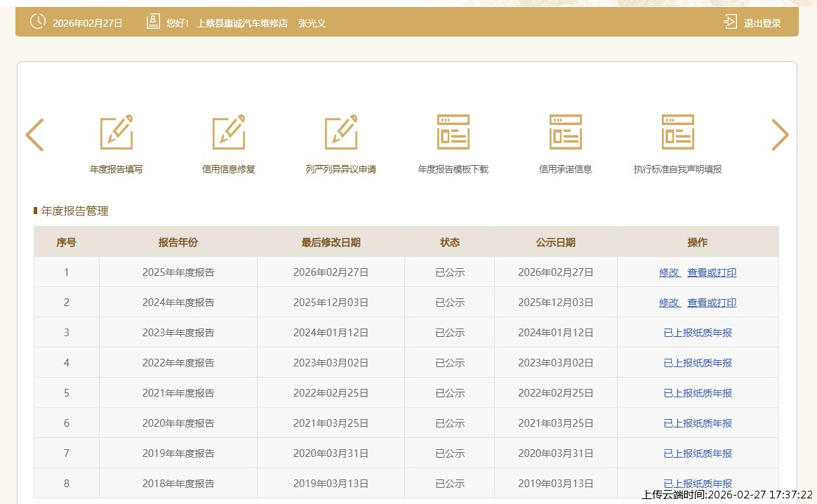
Task: Open 查看或打印 for the 2024年年度报告
Action: [x=712, y=303]
